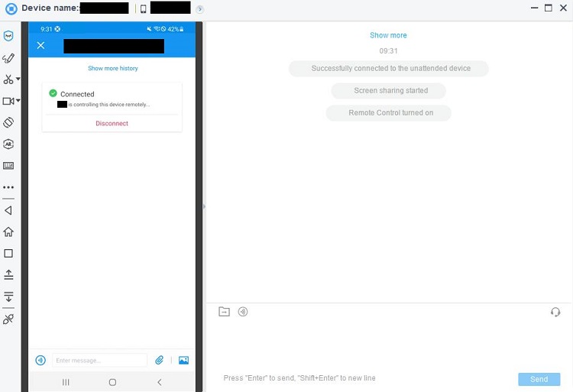Click the pencil drawing tool in the sidebar
Viewport: 573px width, 392px height.
click(8, 57)
